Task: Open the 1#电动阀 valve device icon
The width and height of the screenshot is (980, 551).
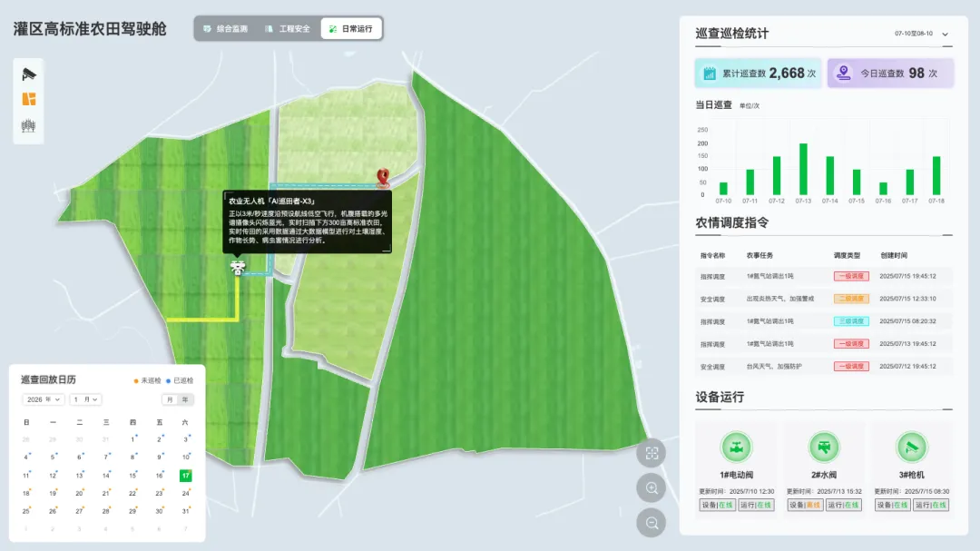Action: click(736, 448)
